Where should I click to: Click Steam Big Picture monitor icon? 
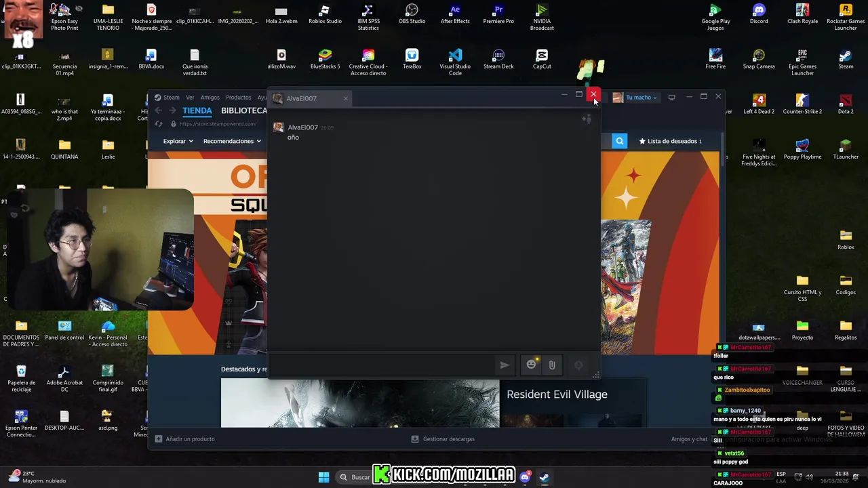(x=671, y=98)
